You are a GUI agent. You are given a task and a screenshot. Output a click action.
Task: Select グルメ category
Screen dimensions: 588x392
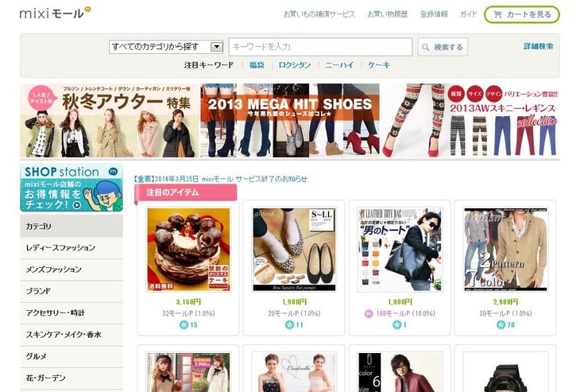pyautogui.click(x=72, y=357)
